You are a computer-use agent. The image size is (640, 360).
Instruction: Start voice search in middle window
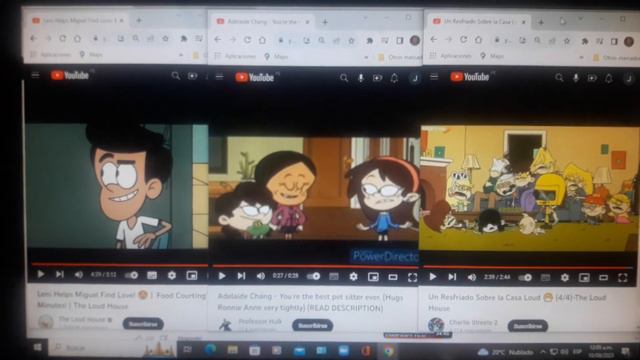[x=361, y=78]
